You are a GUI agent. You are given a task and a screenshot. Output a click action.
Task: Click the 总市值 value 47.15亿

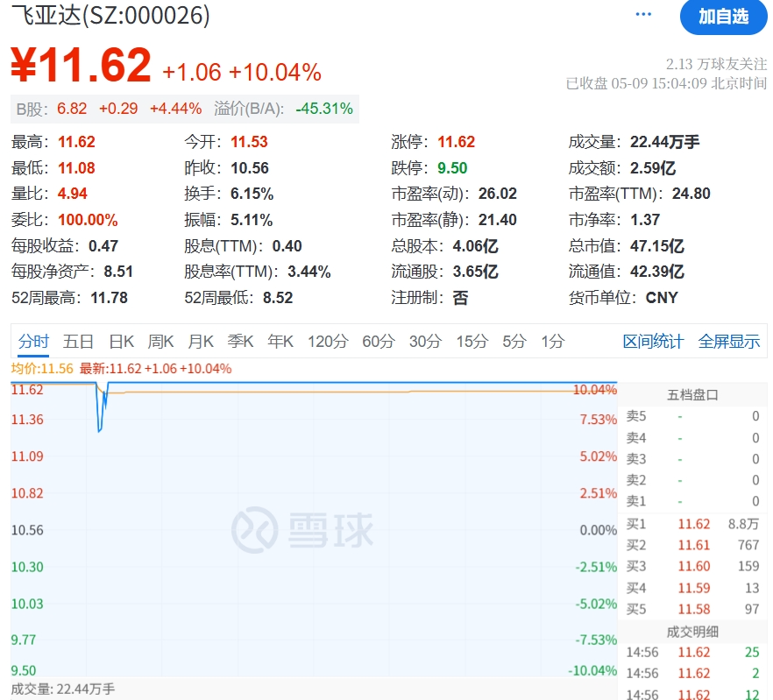[x=657, y=246]
